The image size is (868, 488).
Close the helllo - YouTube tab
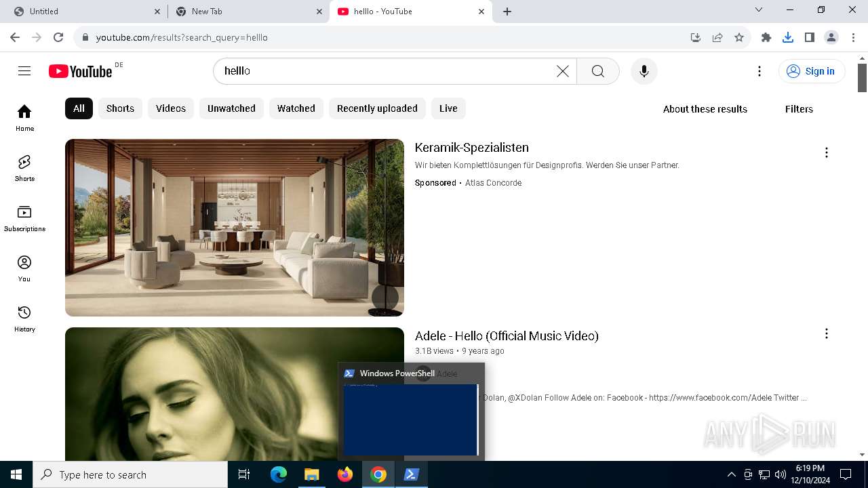(481, 12)
